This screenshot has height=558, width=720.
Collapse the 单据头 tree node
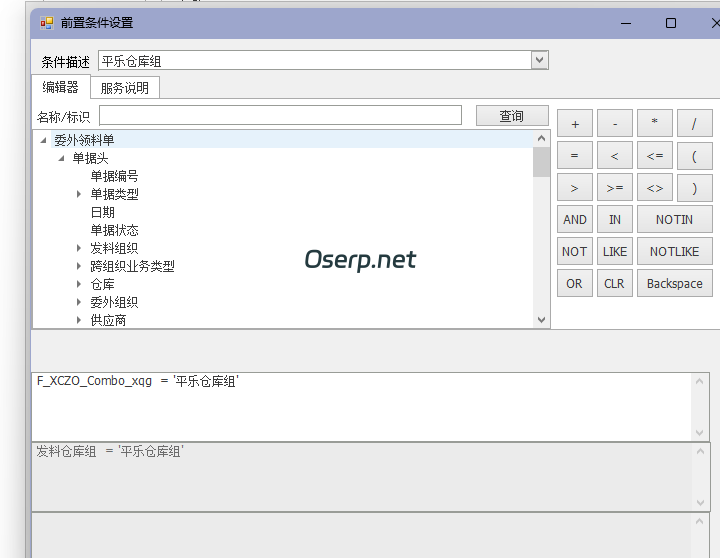(x=62, y=158)
